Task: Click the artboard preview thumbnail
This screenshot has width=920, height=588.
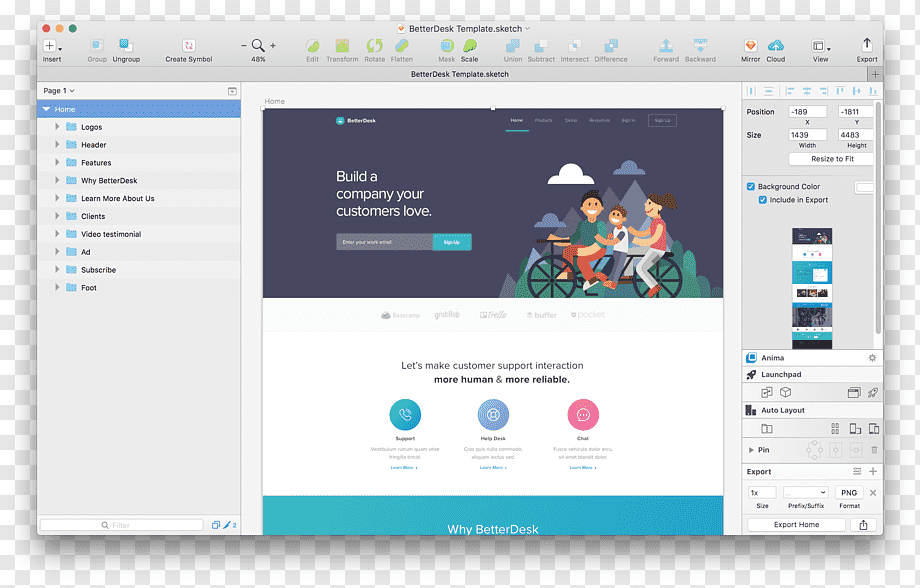Action: 812,288
